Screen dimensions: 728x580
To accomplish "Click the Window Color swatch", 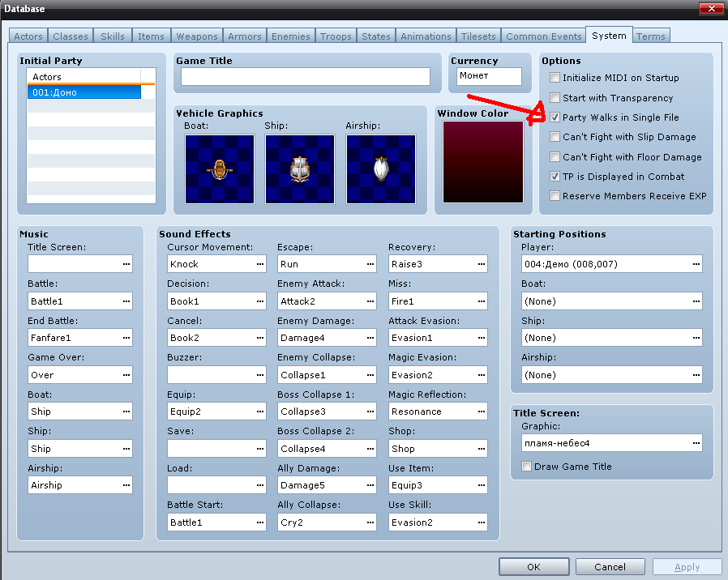I will point(483,162).
